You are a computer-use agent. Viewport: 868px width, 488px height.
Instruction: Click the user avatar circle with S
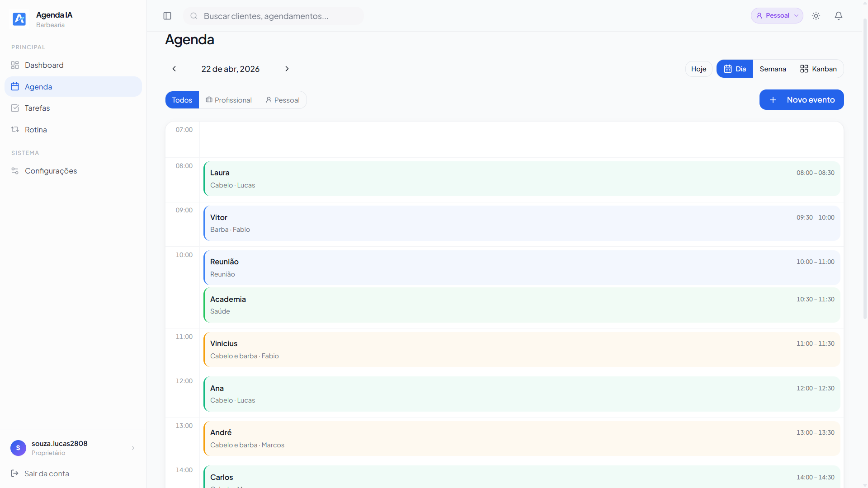(x=18, y=448)
